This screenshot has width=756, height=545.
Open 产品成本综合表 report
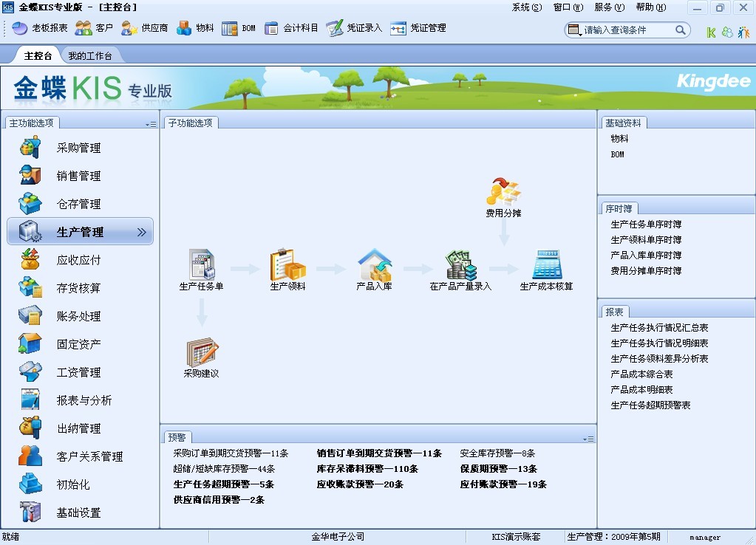click(641, 374)
